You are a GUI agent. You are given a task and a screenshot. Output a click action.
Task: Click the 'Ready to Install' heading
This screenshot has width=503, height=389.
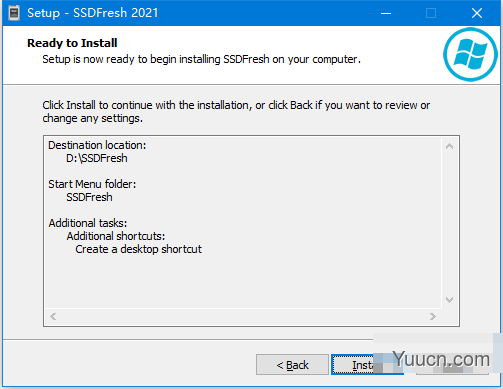click(72, 43)
